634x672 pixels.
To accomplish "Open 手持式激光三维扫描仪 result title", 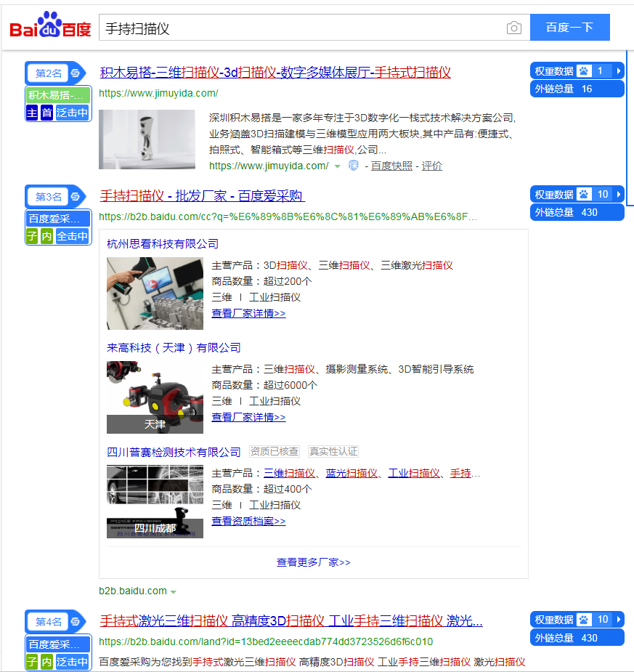I will pyautogui.click(x=291, y=620).
